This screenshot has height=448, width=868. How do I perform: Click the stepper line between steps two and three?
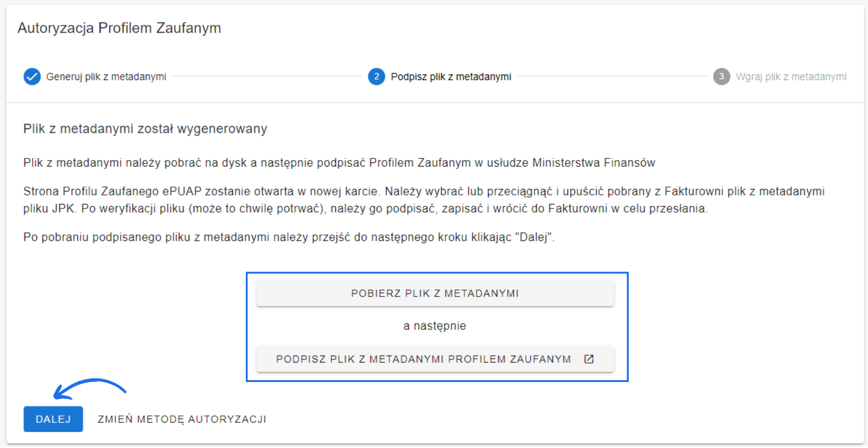tap(612, 76)
